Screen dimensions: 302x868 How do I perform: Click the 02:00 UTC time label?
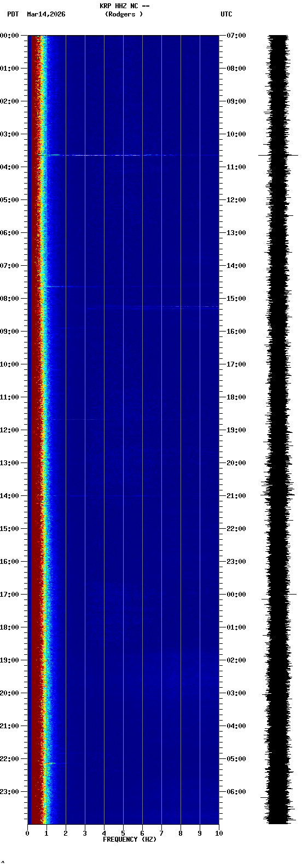pos(236,660)
